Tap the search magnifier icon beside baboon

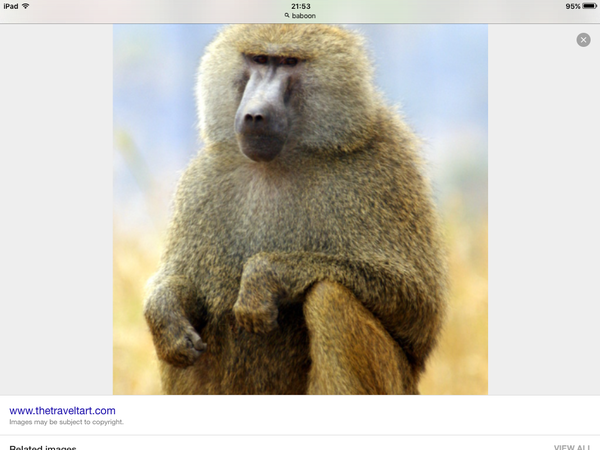(x=287, y=16)
